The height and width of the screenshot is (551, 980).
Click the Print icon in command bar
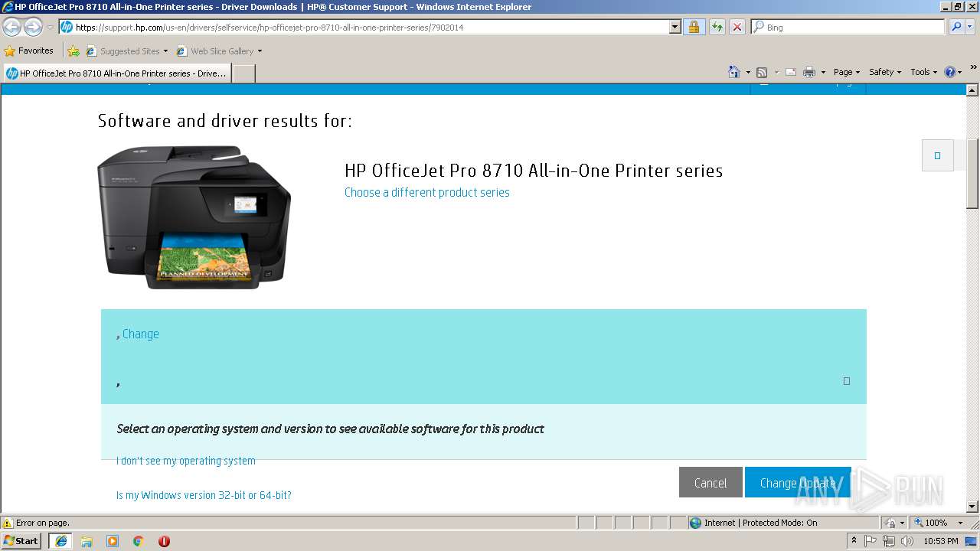[x=809, y=72]
